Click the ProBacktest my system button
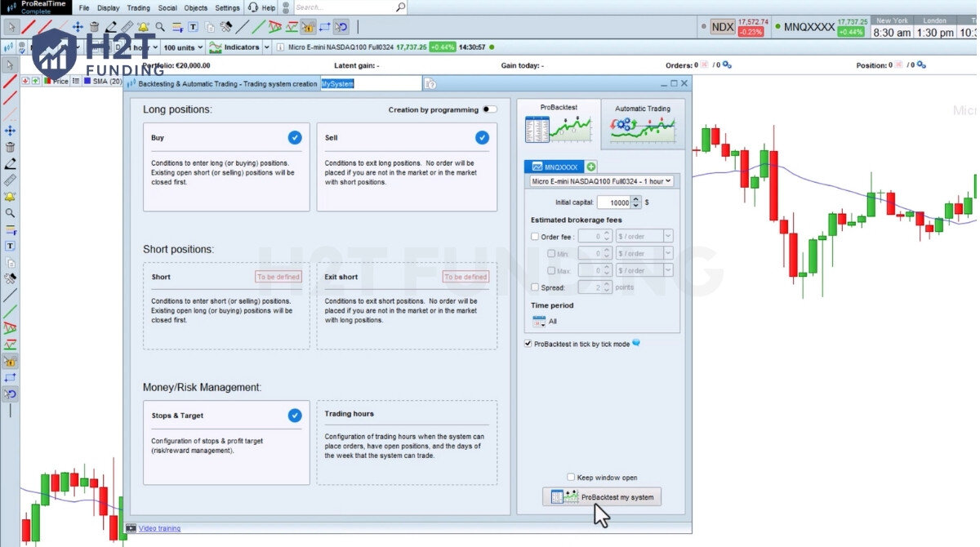The height and width of the screenshot is (547, 980). (x=602, y=497)
